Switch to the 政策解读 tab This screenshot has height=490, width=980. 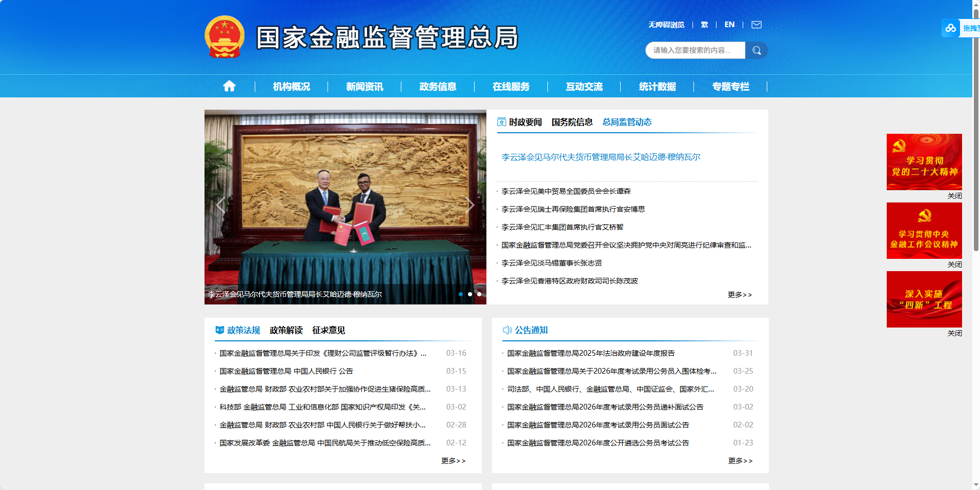tap(286, 330)
